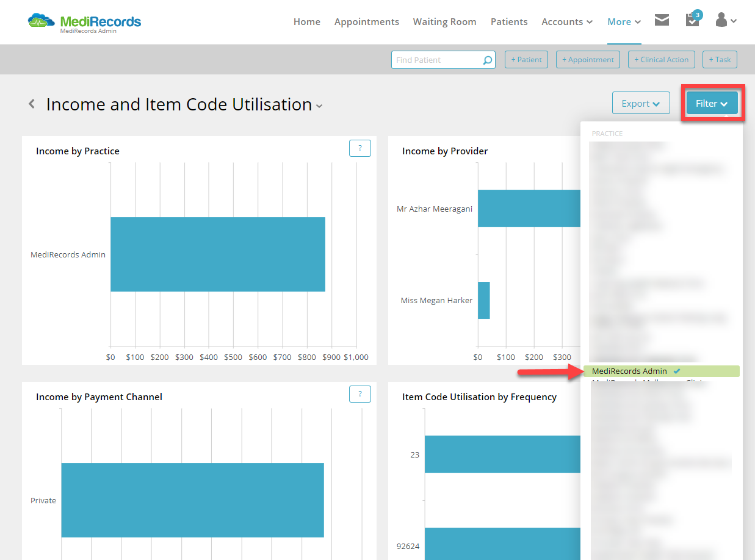Screen dimensions: 755x560
Task: Click Item Code Utilisation by Frequency title
Action: [x=479, y=397]
